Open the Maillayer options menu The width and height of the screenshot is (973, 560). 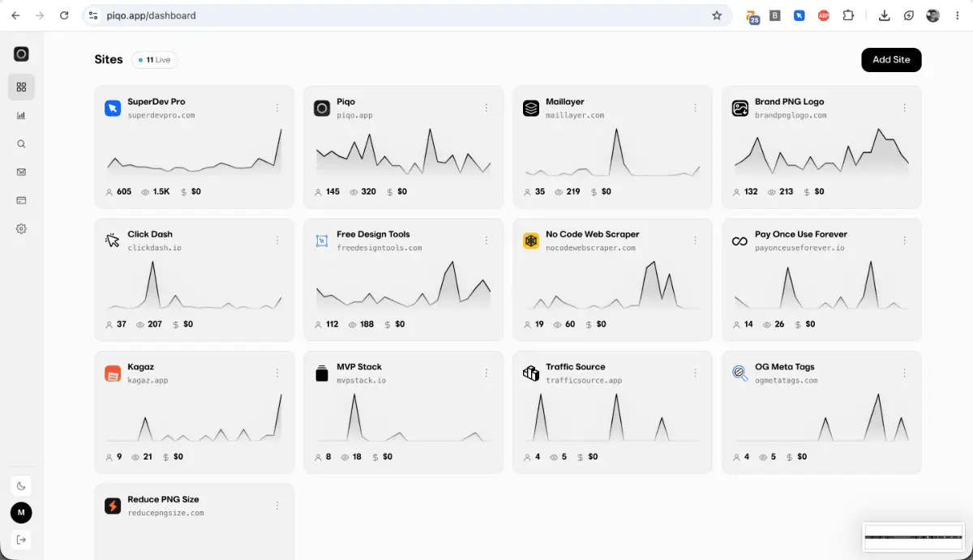pos(695,108)
